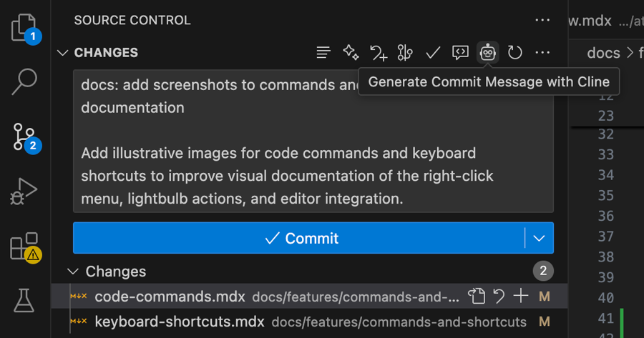Refresh the source control changes
This screenshot has height=338, width=644.
514,52
